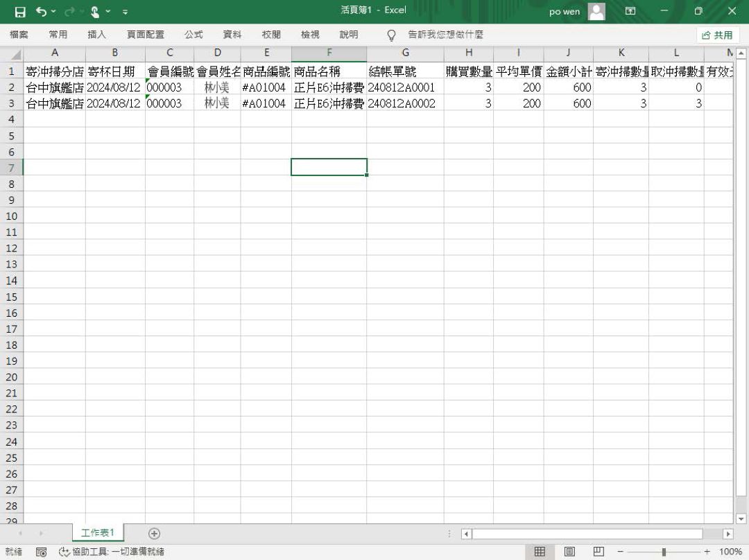Open the quick access toolbar customize dropdown

coord(125,12)
